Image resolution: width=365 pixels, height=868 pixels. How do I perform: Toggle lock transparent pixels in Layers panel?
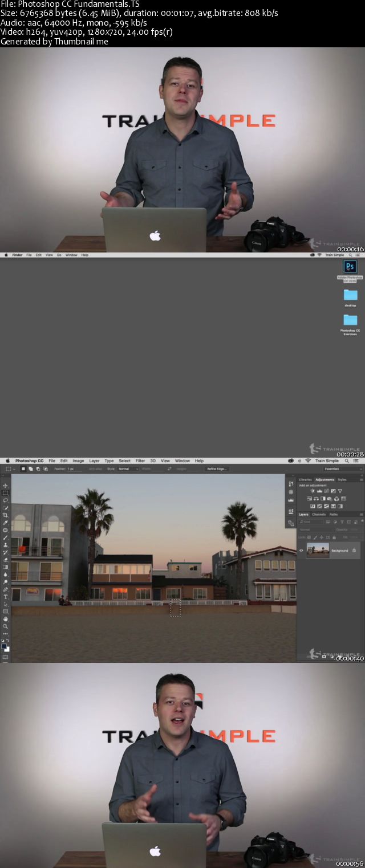(x=309, y=537)
